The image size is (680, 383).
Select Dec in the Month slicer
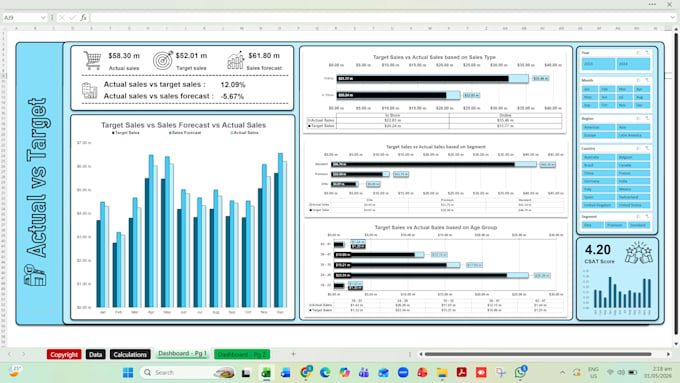click(x=642, y=105)
